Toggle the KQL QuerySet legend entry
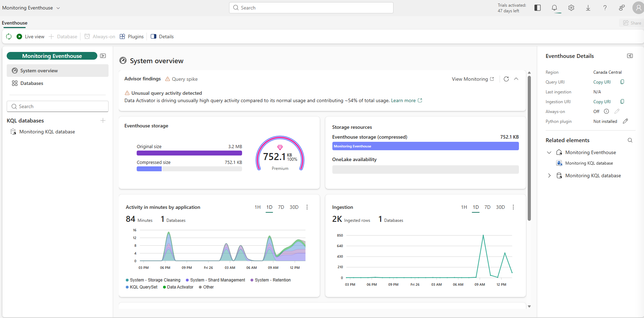The height and width of the screenshot is (318, 644). click(142, 287)
